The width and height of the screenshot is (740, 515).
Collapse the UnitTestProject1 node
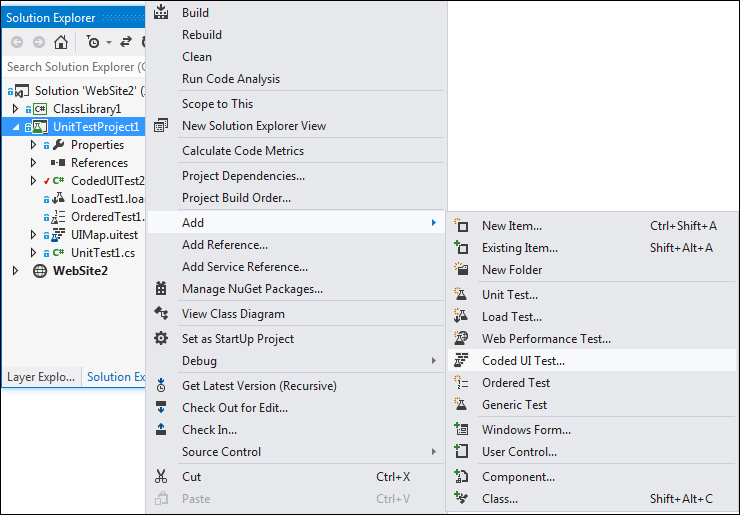point(16,127)
